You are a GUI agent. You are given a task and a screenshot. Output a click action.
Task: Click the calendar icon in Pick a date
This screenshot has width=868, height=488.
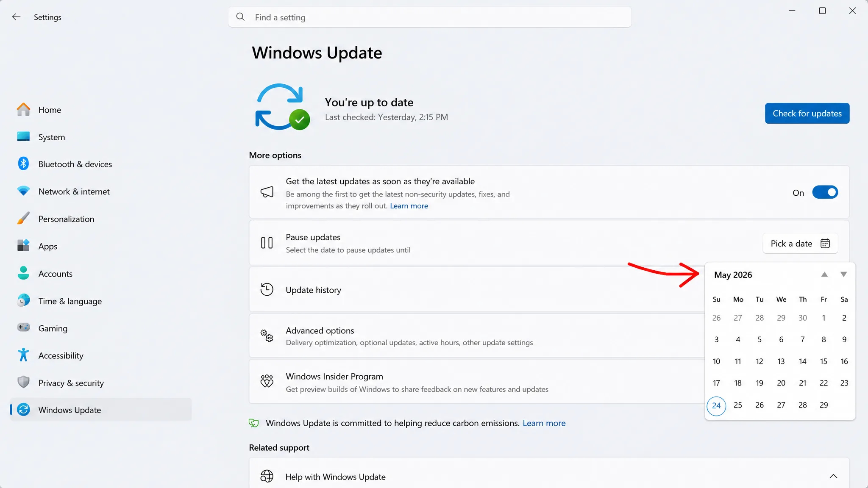pos(825,244)
